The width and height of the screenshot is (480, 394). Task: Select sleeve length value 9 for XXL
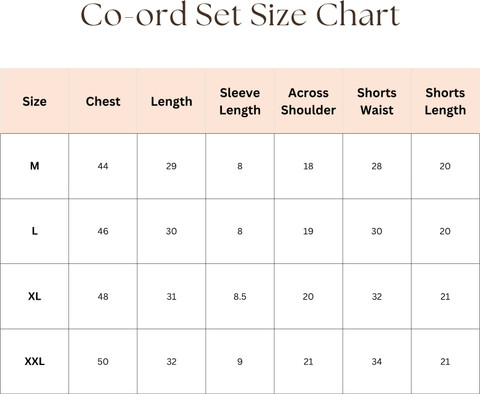[x=240, y=362]
